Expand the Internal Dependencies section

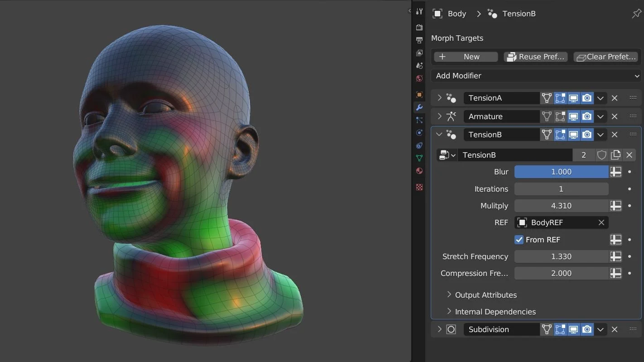[495, 312]
